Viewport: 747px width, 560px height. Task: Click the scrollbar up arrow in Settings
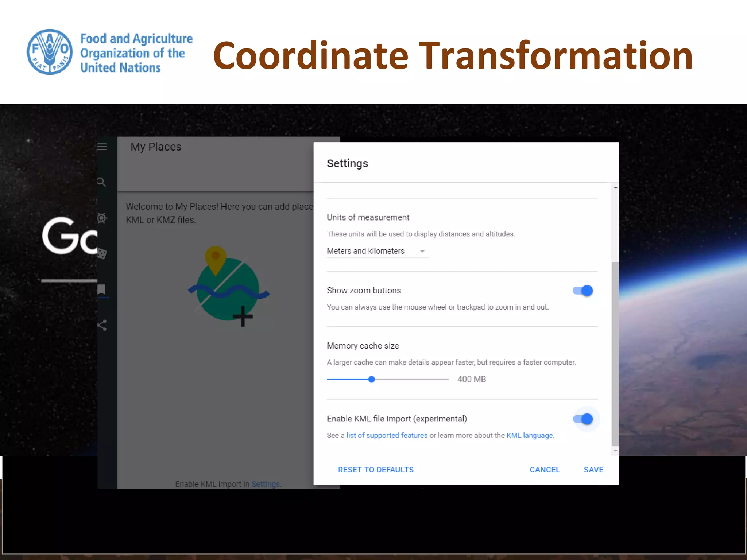(x=615, y=187)
